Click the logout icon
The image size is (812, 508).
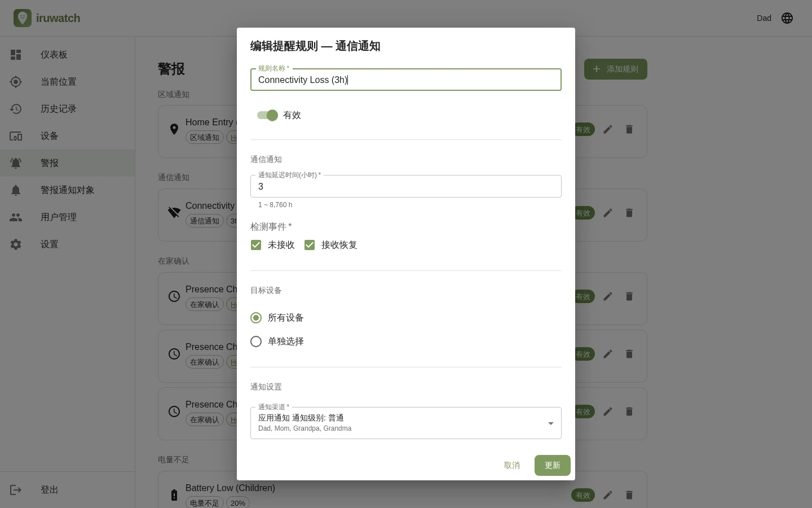(x=16, y=490)
